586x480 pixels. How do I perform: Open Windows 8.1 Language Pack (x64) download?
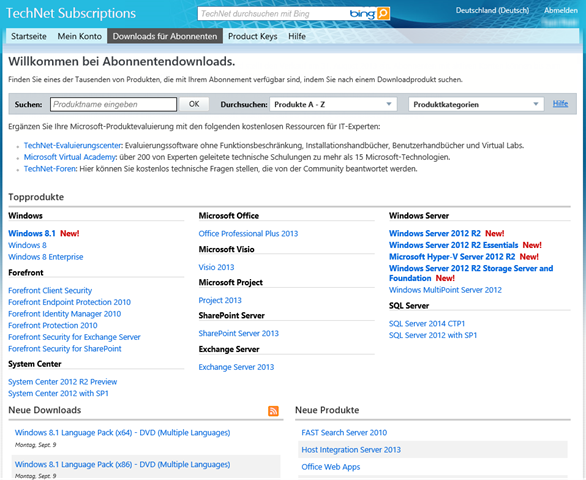pyautogui.click(x=122, y=433)
